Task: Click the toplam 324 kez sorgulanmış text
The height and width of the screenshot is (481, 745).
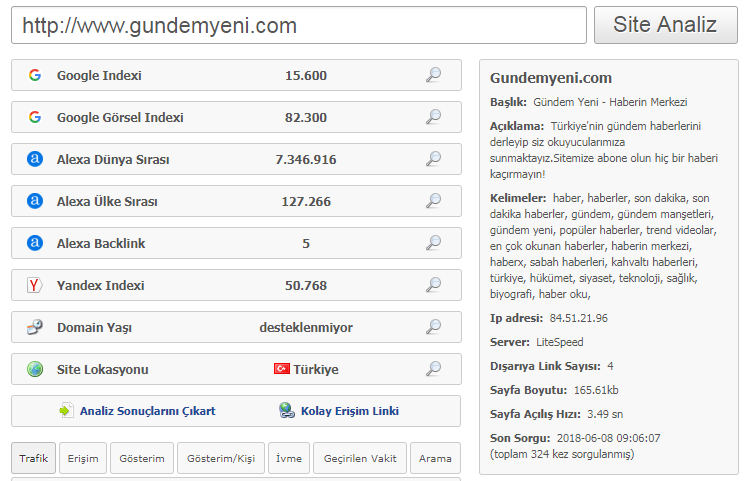Action: tap(562, 454)
